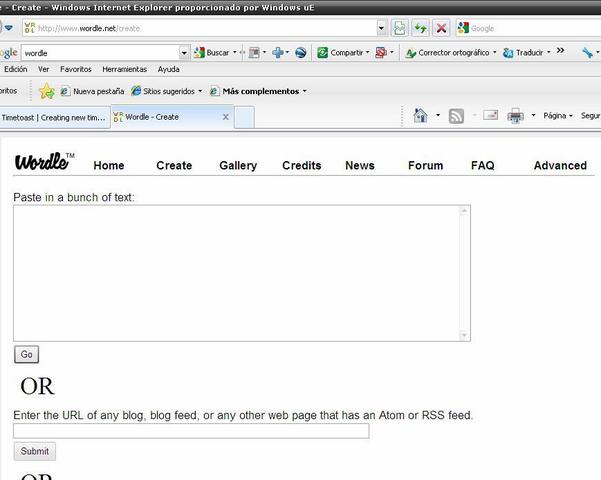Click the Google provider icon in search box

463,28
